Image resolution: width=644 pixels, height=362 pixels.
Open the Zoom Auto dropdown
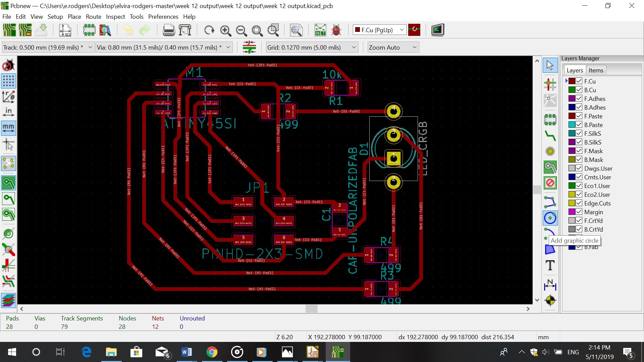pyautogui.click(x=414, y=48)
